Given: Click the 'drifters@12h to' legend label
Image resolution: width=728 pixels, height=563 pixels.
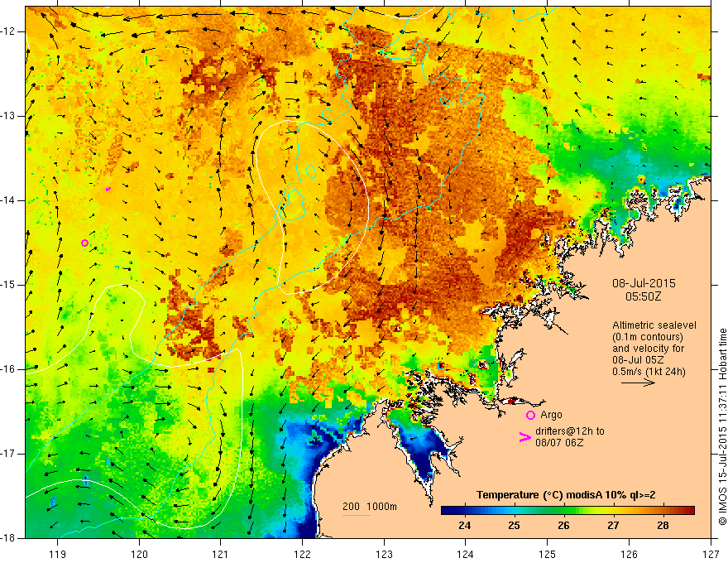Looking at the screenshot, I should coord(570,431).
